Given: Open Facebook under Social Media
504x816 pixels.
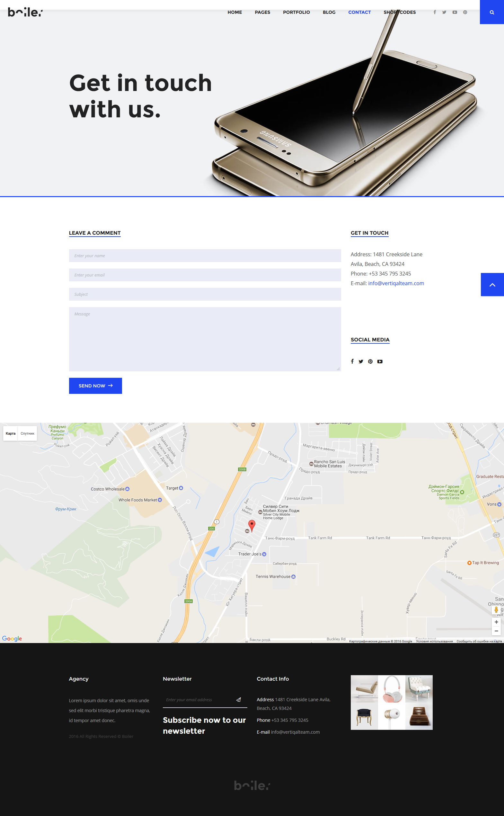Looking at the screenshot, I should click(352, 361).
